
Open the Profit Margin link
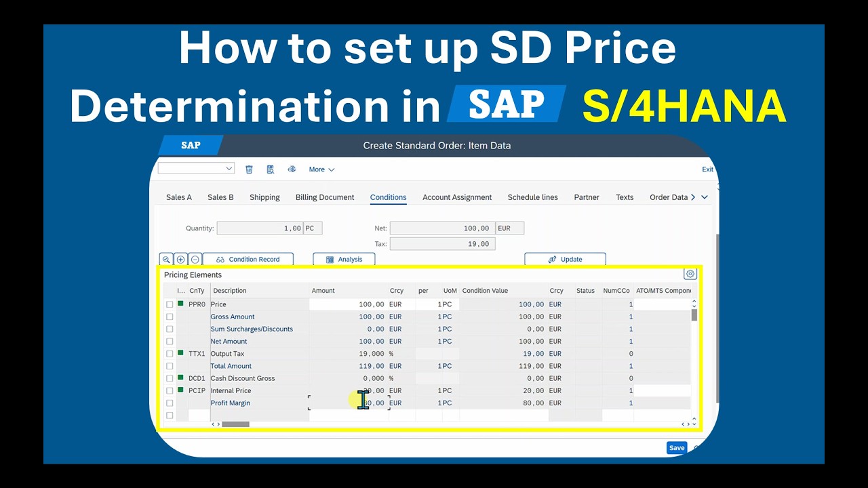[x=230, y=403]
